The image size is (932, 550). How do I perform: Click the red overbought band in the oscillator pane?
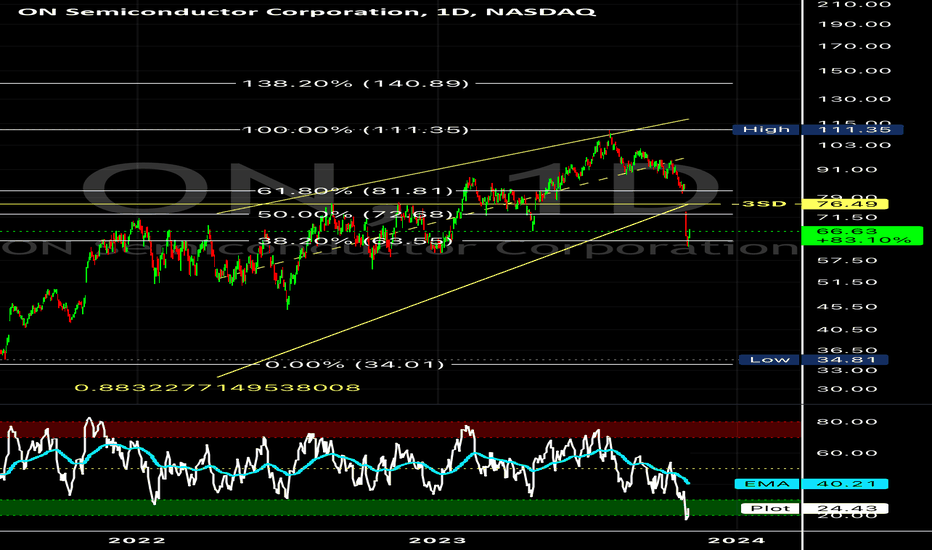pyautogui.click(x=401, y=429)
